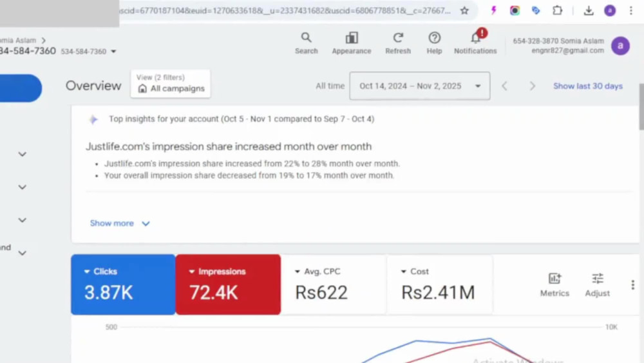Click the 'increased from 22% to 28%' bullet
The image size is (644, 363).
tap(252, 164)
